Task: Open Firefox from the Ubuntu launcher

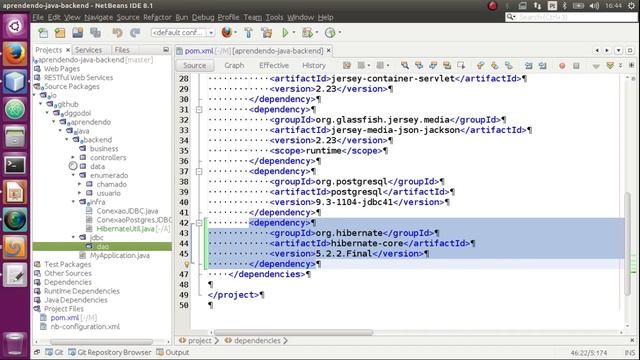Action: pyautogui.click(x=15, y=54)
